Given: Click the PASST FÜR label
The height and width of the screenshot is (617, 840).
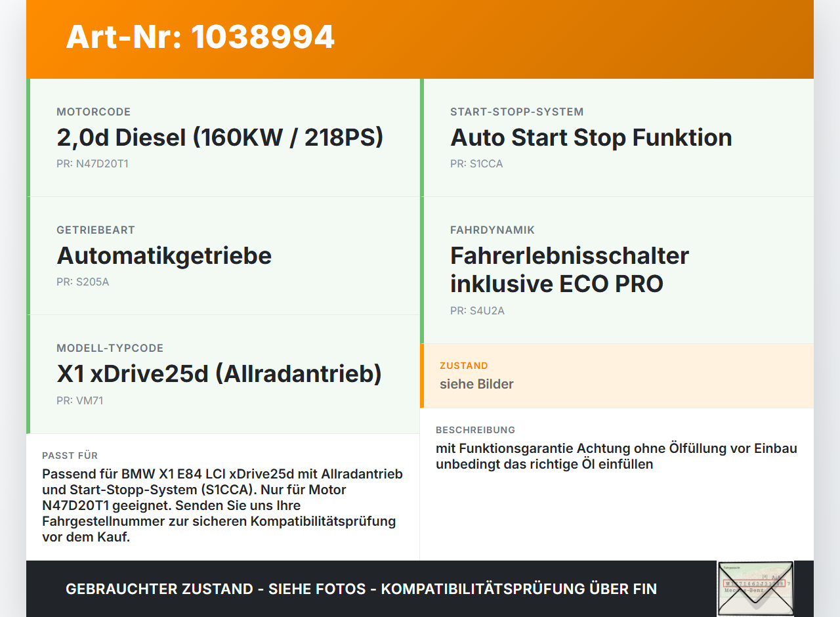Looking at the screenshot, I should click(x=70, y=456).
